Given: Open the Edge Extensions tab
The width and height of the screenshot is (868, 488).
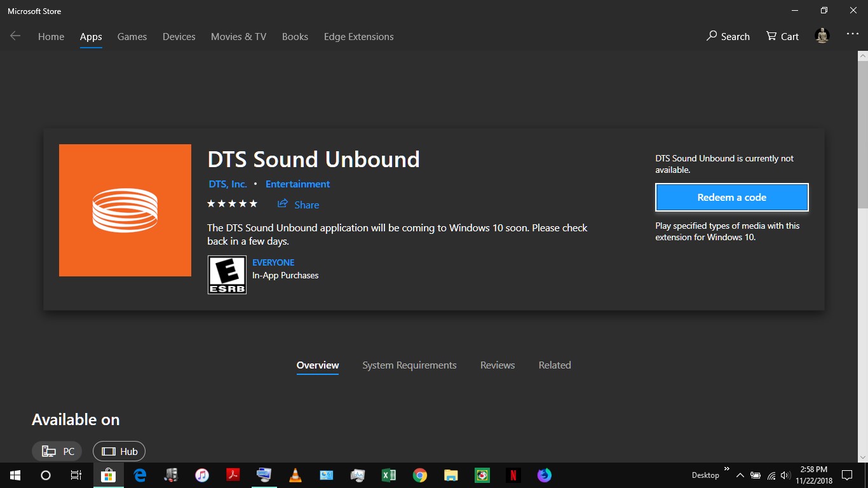Looking at the screenshot, I should click(359, 37).
